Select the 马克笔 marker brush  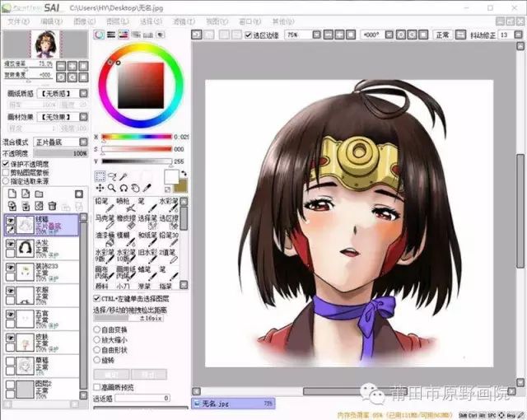coord(105,221)
